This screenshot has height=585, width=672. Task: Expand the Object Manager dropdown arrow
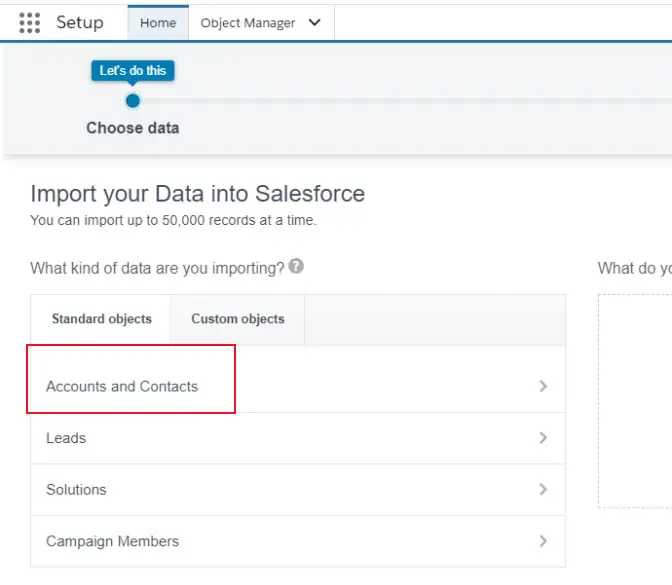point(315,23)
